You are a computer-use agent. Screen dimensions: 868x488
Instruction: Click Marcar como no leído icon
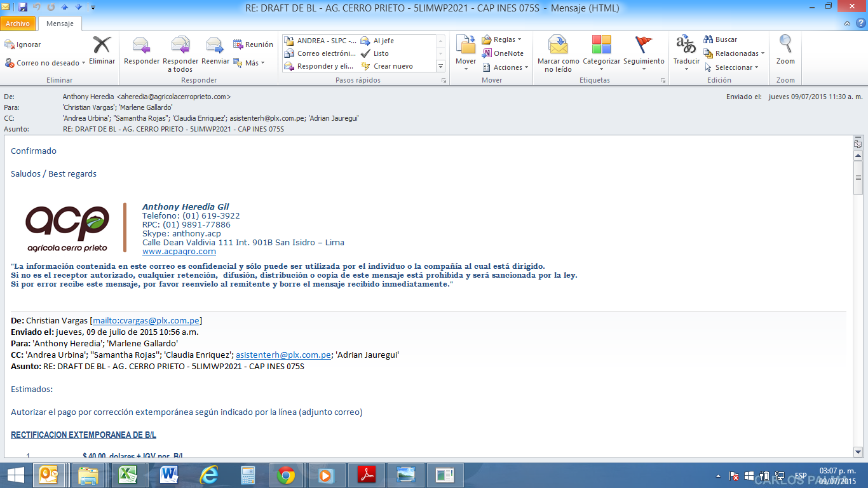pos(558,46)
